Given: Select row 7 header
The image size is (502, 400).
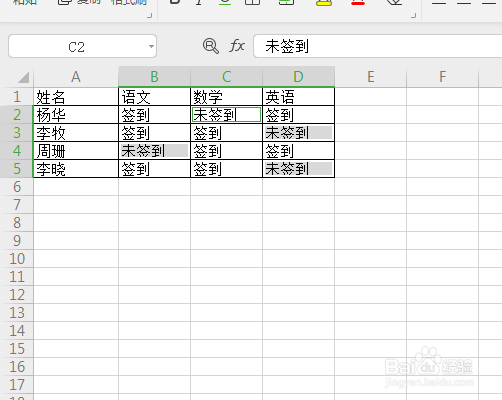Looking at the screenshot, I should 17,205.
